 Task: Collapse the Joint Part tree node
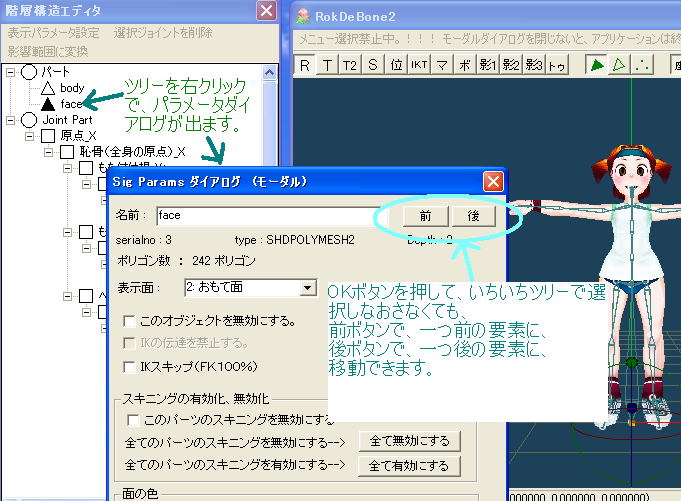(11, 119)
